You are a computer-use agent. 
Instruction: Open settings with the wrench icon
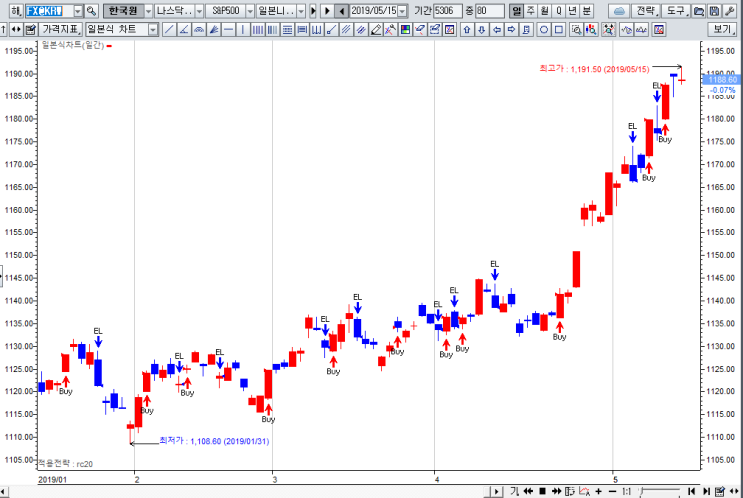click(x=730, y=11)
